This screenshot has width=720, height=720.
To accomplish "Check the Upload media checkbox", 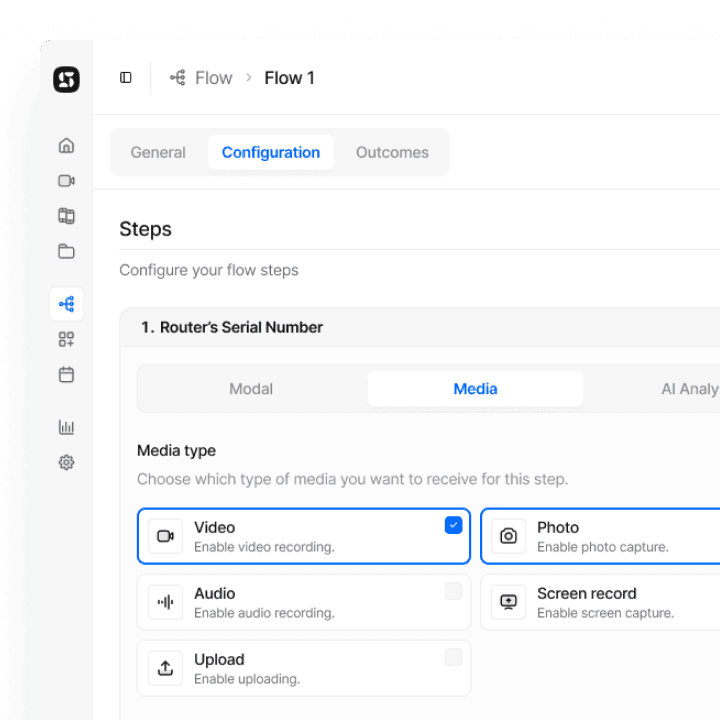I will tap(453, 658).
